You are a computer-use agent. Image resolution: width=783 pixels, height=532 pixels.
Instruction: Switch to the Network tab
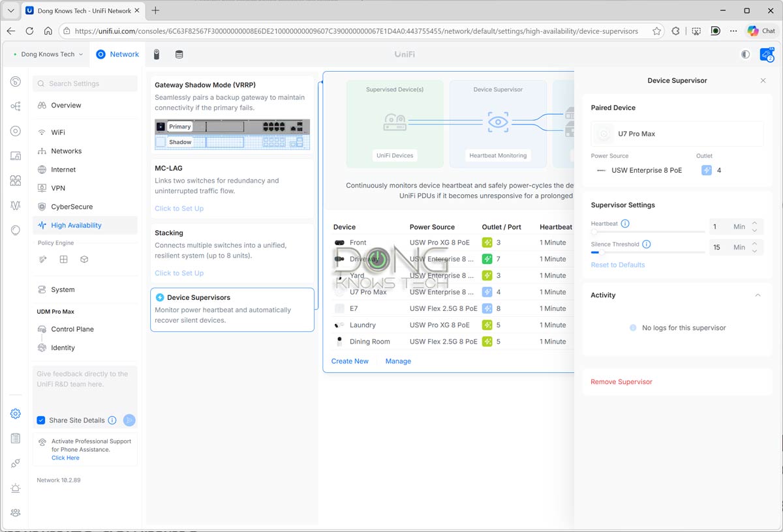click(x=117, y=54)
